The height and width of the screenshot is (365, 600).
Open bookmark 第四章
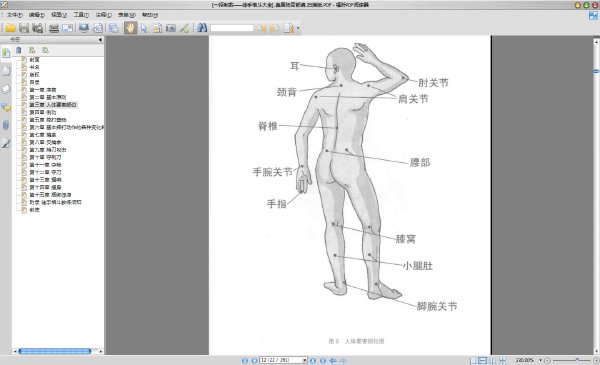[43, 112]
